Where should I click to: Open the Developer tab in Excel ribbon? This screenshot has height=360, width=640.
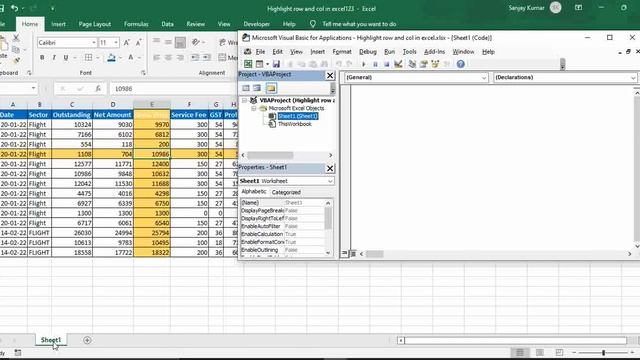click(256, 24)
